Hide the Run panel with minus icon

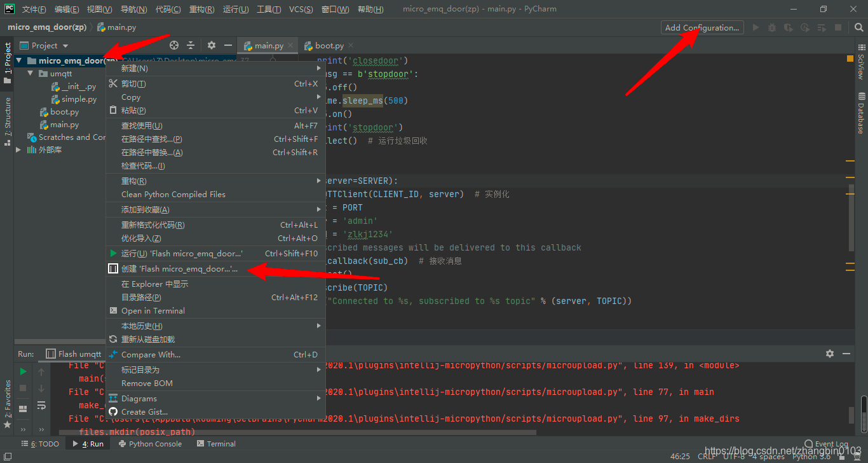tap(846, 354)
